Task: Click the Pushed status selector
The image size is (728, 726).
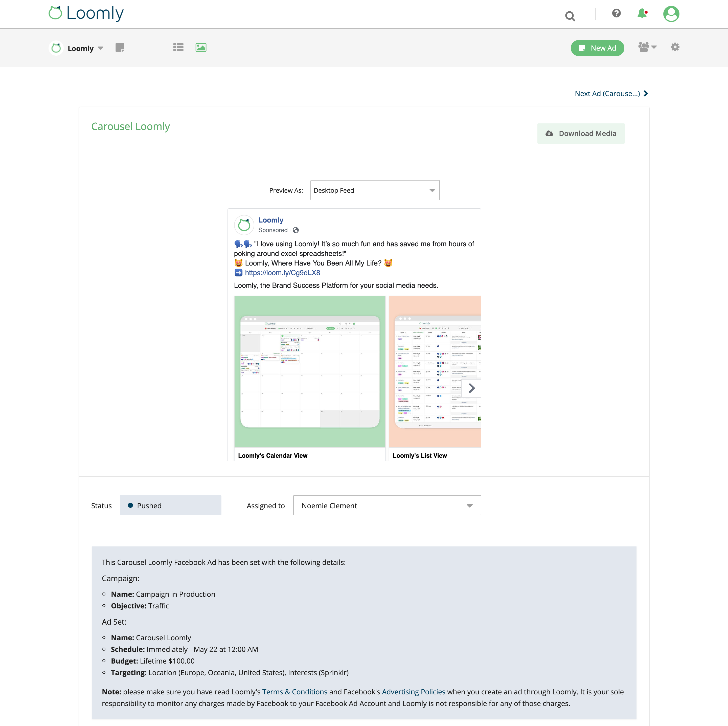Action: pos(170,505)
